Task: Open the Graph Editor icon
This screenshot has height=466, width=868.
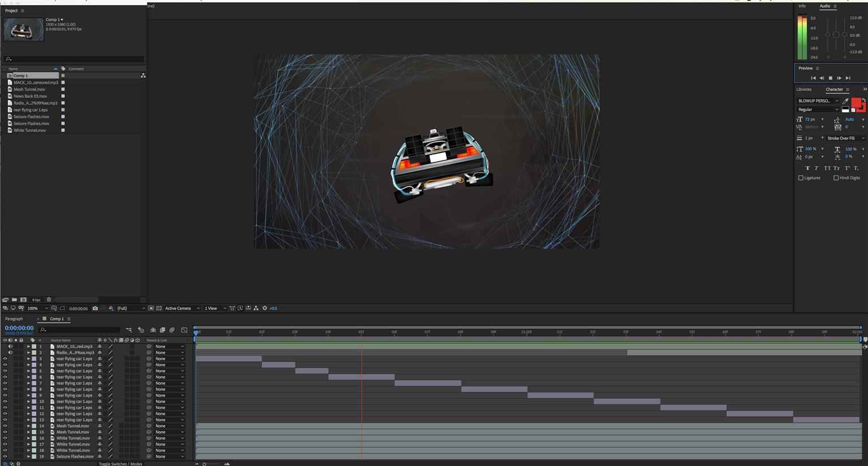Action: (x=184, y=330)
